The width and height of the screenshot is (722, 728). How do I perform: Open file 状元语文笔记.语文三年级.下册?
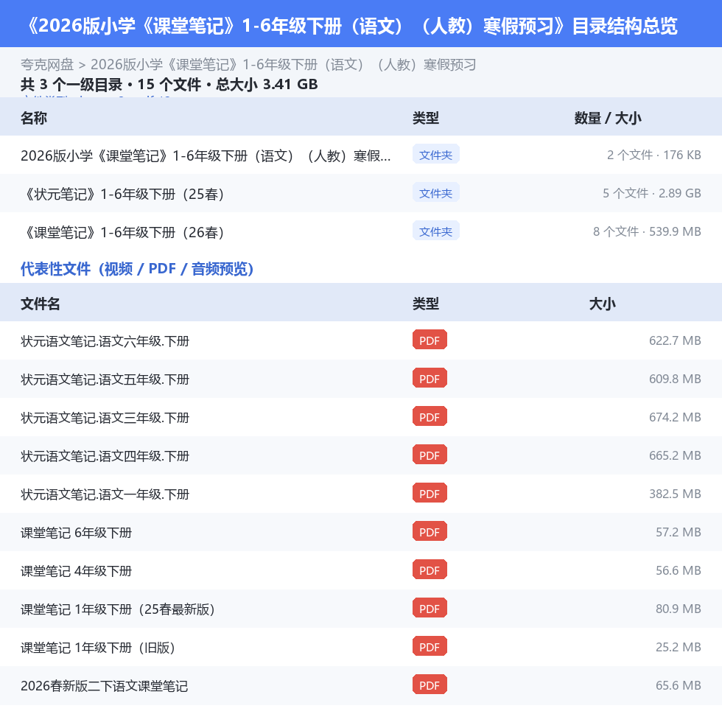[105, 418]
